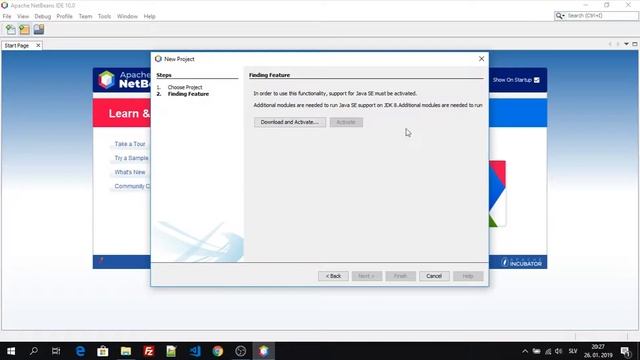Click the search magnifier icon dropdown
Screen dimensions: 640x360
[560, 16]
